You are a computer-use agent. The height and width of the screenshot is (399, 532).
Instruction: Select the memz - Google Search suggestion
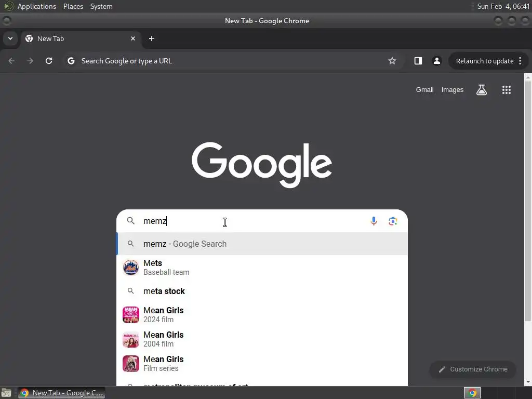262,244
